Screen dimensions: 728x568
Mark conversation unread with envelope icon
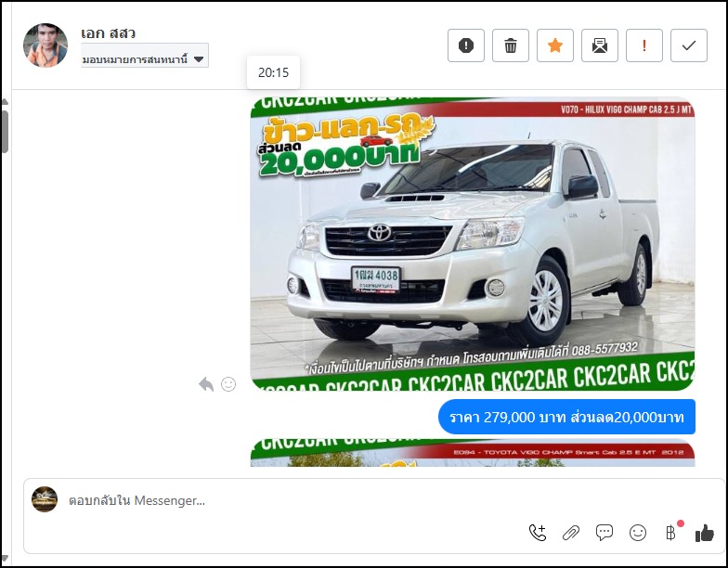600,45
